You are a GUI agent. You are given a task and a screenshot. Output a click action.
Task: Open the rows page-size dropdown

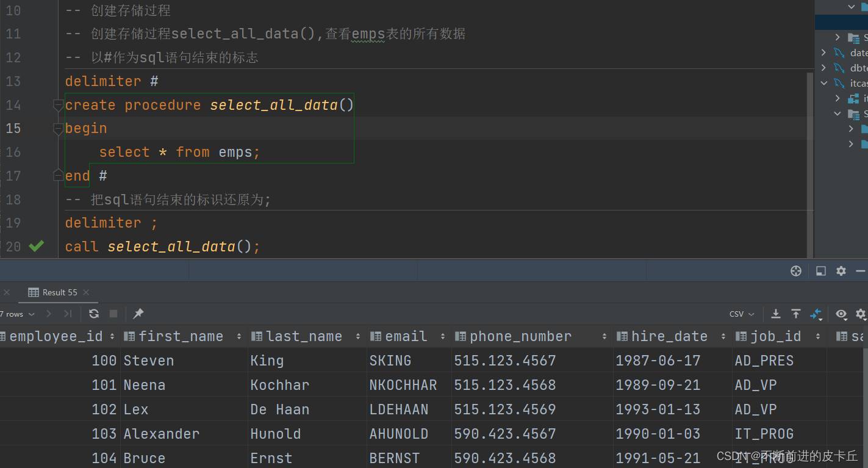(x=30, y=314)
